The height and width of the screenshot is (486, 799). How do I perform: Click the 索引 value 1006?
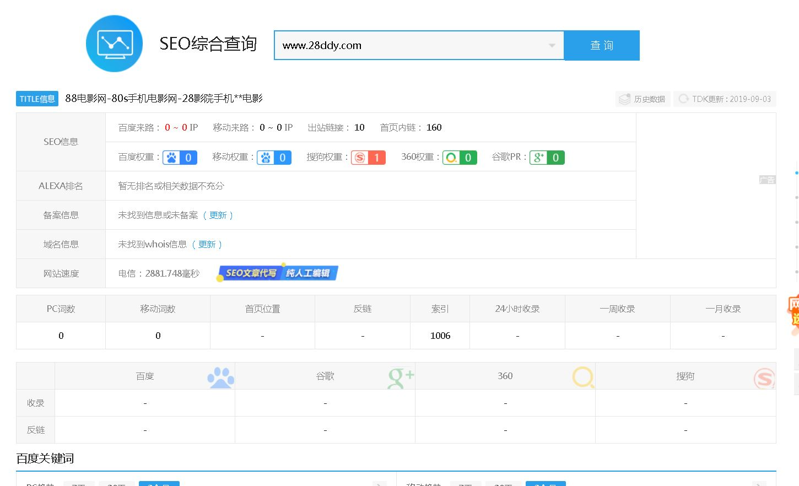[440, 336]
